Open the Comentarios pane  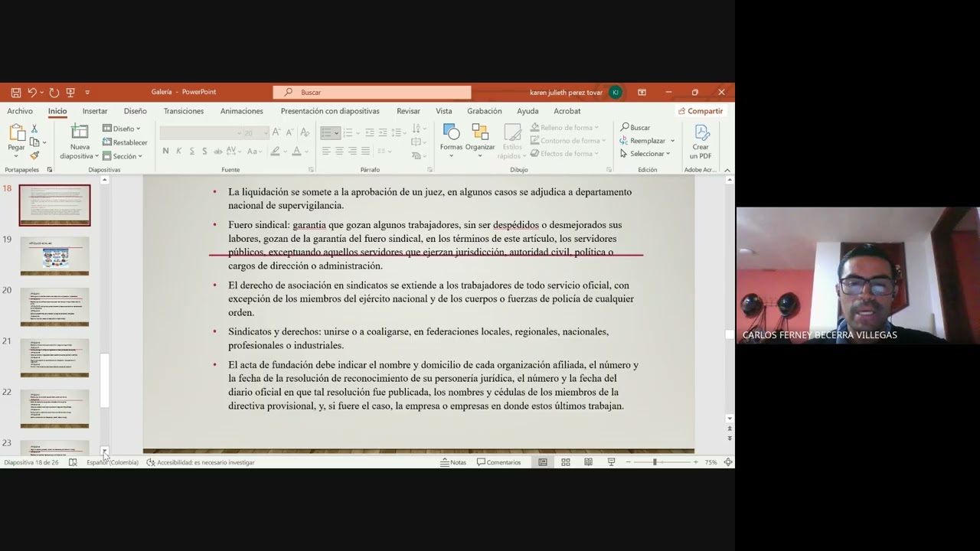click(499, 462)
